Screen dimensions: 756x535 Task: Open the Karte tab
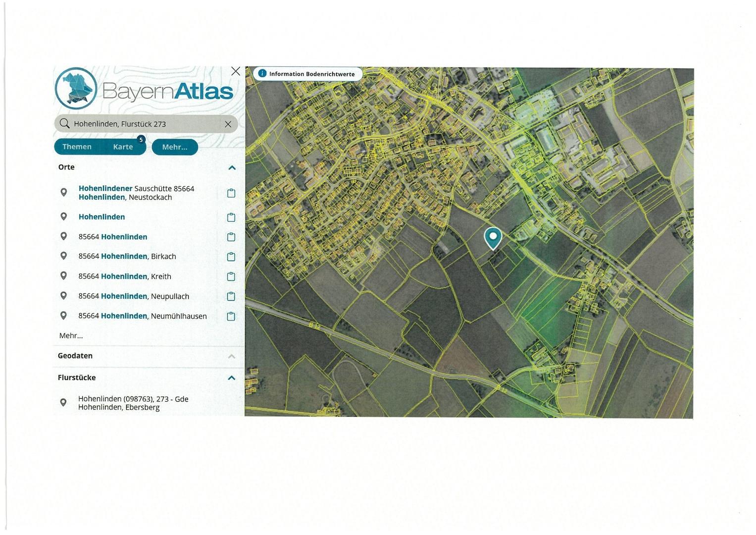point(123,147)
